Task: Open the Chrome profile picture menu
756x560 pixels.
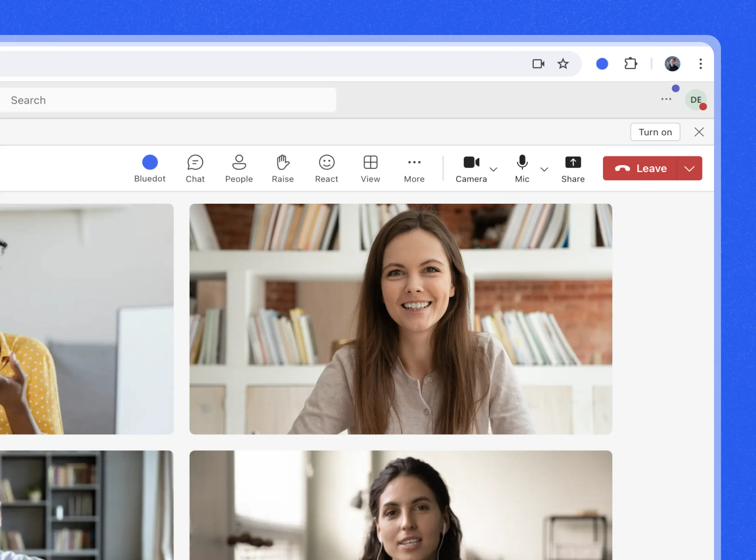Action: (x=672, y=64)
